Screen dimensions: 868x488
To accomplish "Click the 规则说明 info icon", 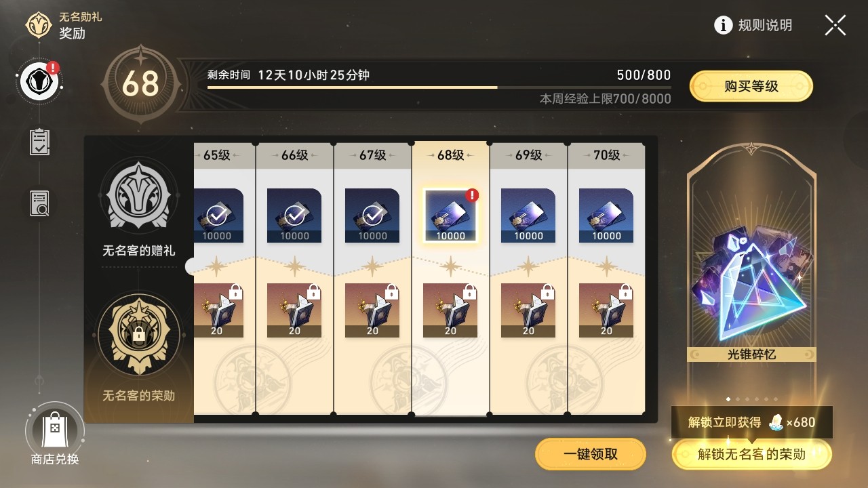I will coord(724,26).
